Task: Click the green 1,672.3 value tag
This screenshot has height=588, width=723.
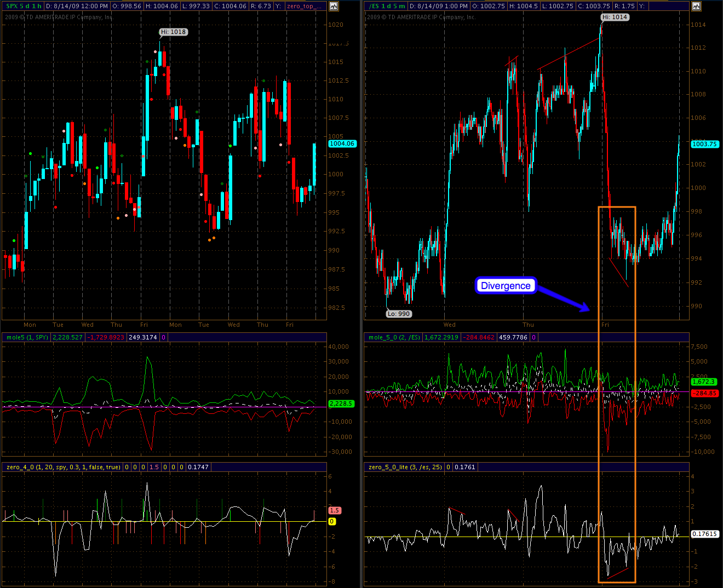Action: click(x=704, y=382)
